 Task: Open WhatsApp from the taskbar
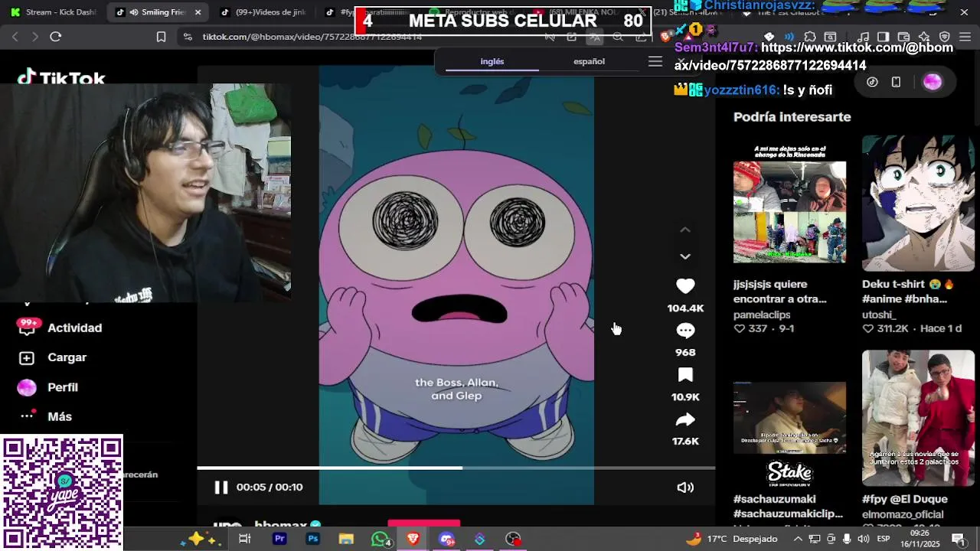coord(380,539)
